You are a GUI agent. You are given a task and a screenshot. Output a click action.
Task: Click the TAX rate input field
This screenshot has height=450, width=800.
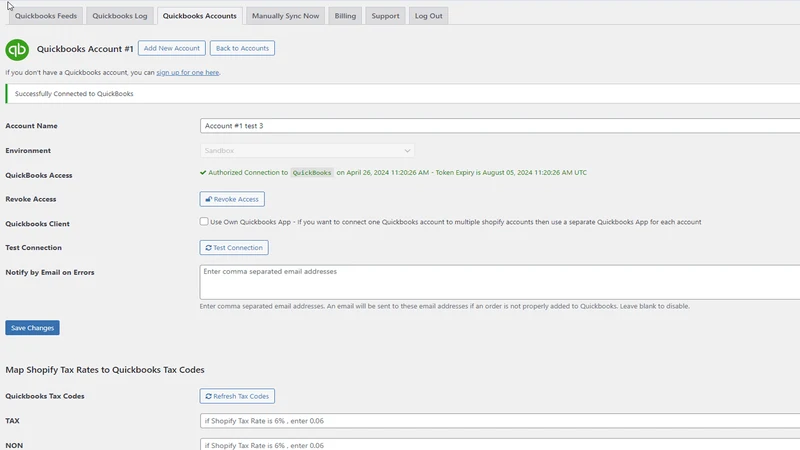[x=500, y=421]
